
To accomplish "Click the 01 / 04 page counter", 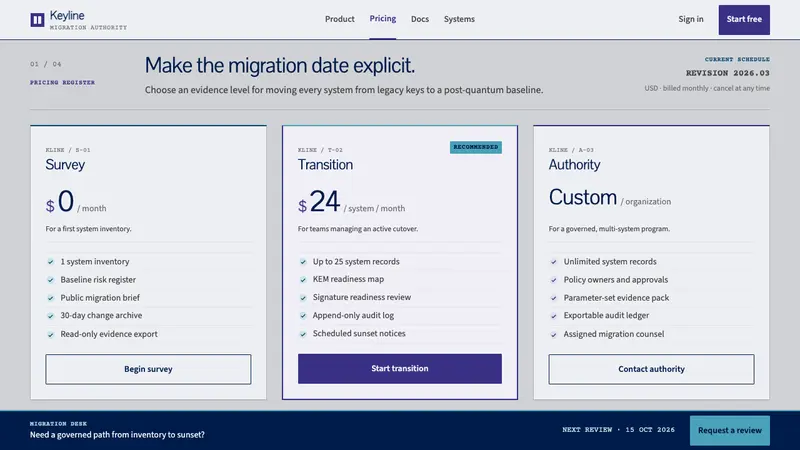I will tap(45, 64).
